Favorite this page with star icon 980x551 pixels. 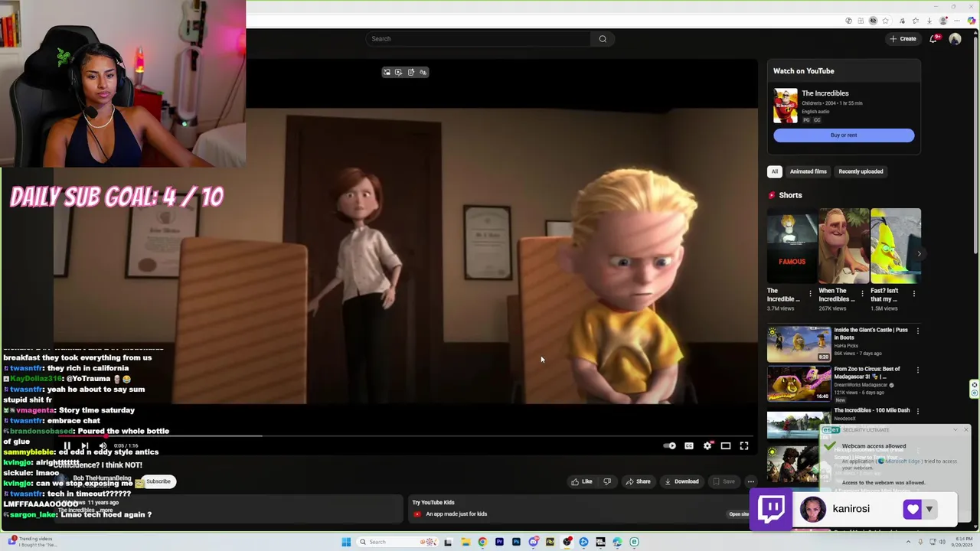(886, 21)
